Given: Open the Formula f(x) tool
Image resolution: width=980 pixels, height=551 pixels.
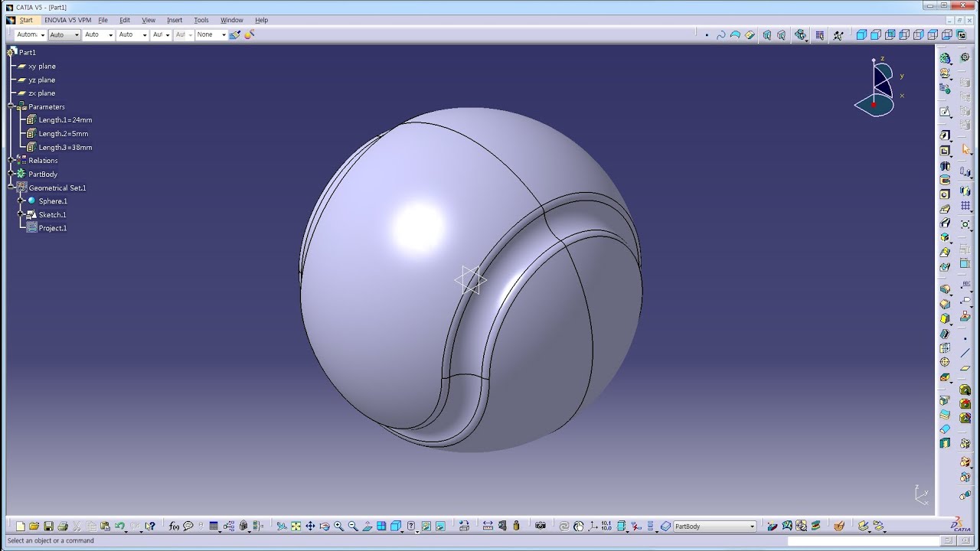Looking at the screenshot, I should pos(174,527).
